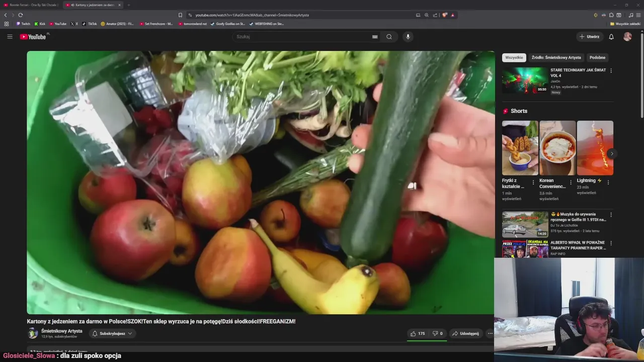Open options for Lightning short

pyautogui.click(x=608, y=183)
